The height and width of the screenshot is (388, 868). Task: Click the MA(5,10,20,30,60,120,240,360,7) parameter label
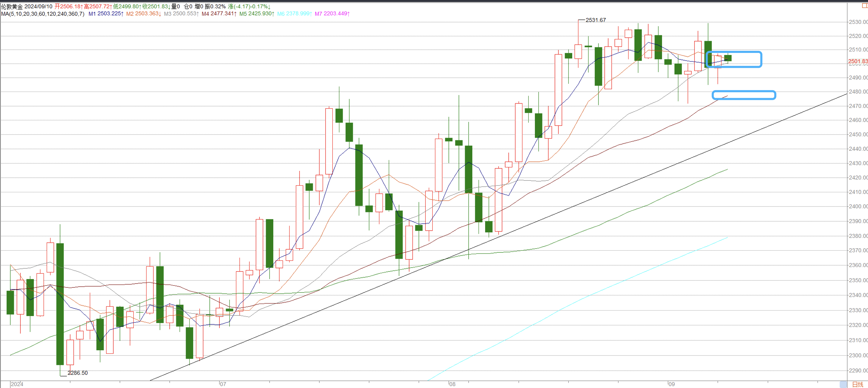tap(43, 14)
